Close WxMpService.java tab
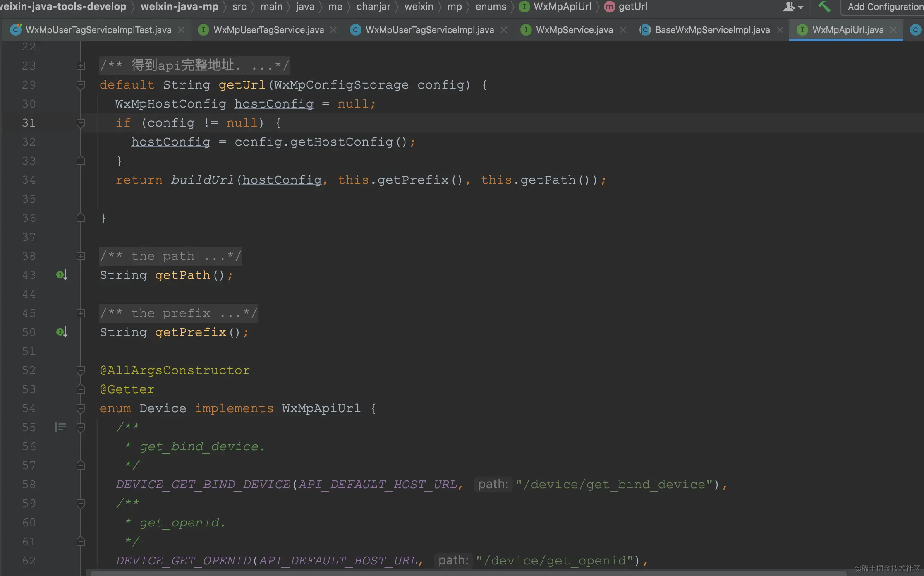This screenshot has width=924, height=576. 623,30
